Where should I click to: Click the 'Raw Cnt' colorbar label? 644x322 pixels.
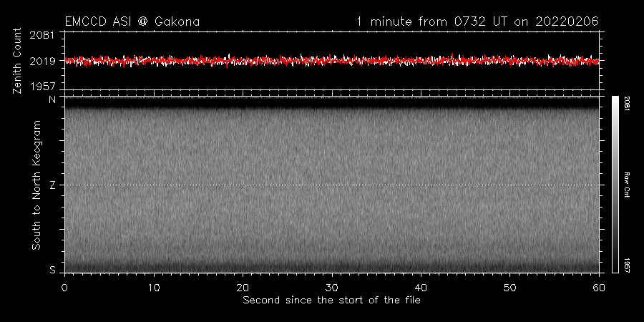click(627, 185)
